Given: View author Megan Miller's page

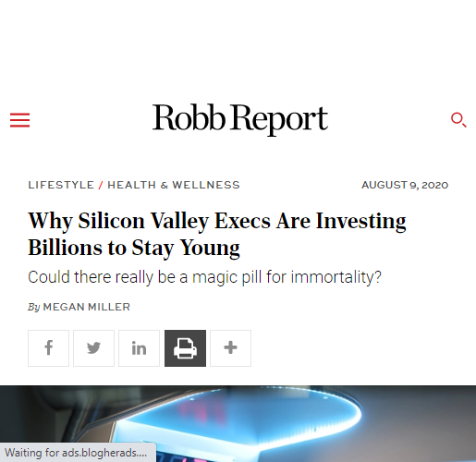Looking at the screenshot, I should point(87,307).
